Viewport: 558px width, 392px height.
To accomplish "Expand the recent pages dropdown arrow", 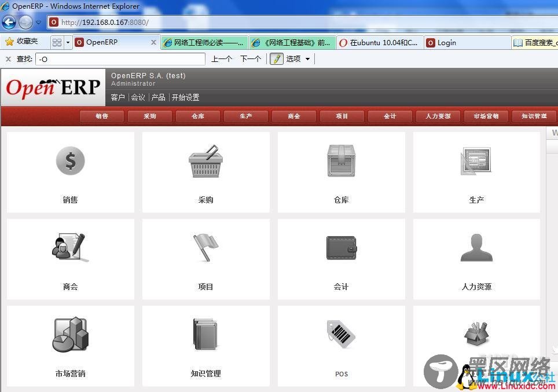I will tap(38, 23).
